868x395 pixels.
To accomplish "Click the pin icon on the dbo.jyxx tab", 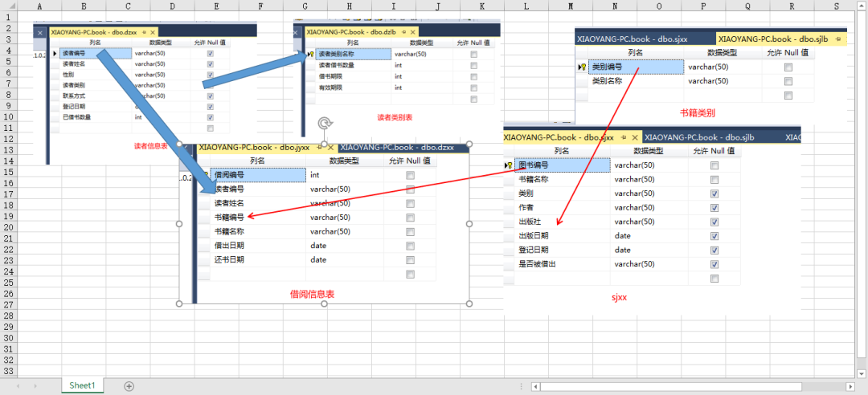I will (x=319, y=148).
